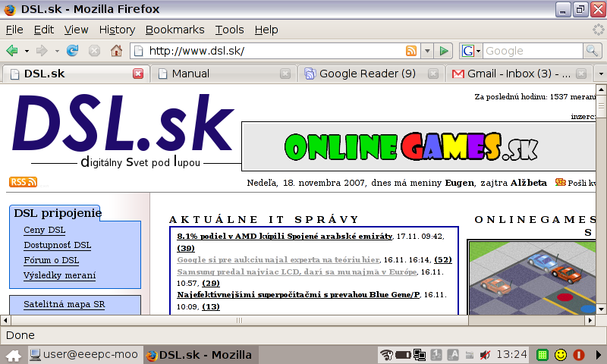Click the Forward navigation arrow
Viewport: 607px width, 364px height.
(42, 51)
